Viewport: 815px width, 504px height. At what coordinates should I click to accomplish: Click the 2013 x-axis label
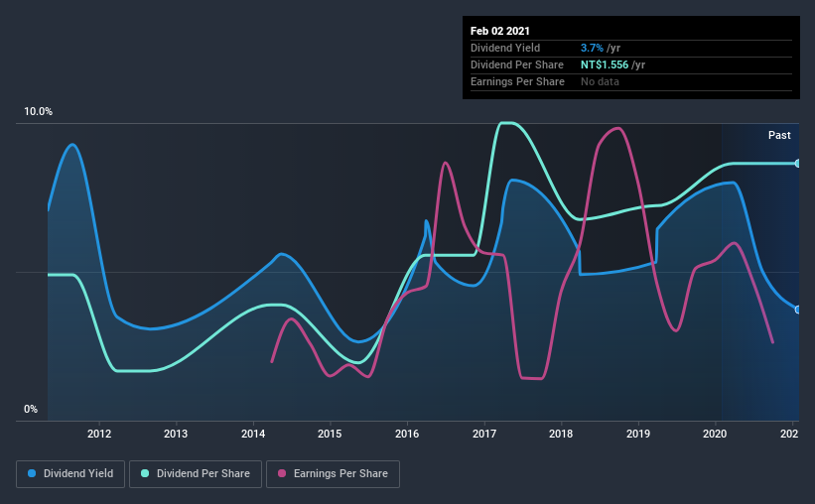pos(176,434)
